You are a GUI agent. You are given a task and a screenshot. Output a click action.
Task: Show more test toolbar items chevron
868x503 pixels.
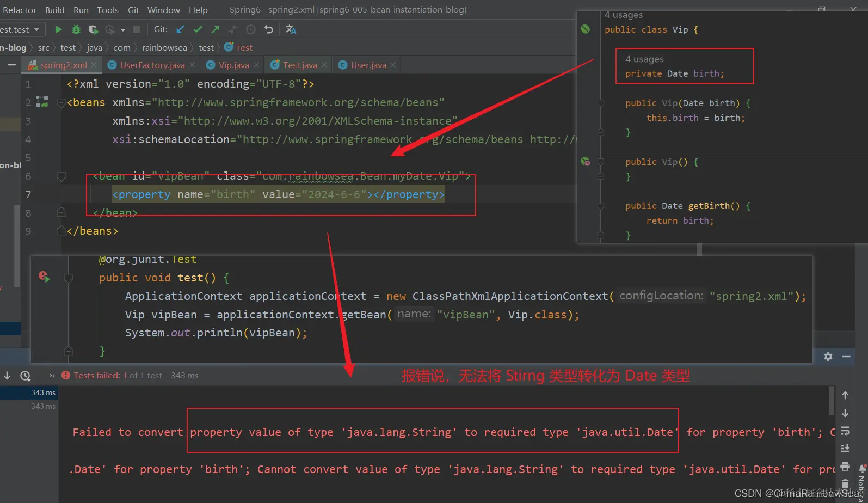52,376
